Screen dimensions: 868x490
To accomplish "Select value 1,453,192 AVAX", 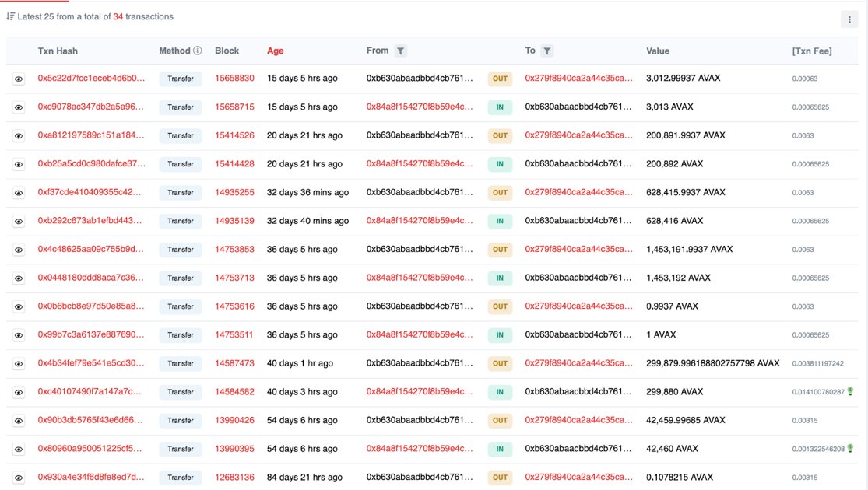I will tap(678, 278).
